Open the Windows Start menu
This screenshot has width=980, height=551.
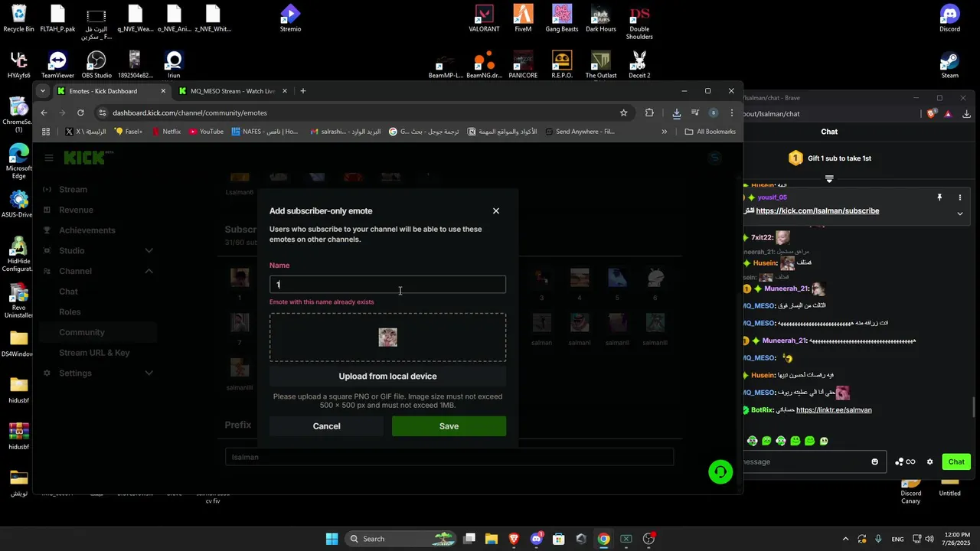click(x=332, y=539)
